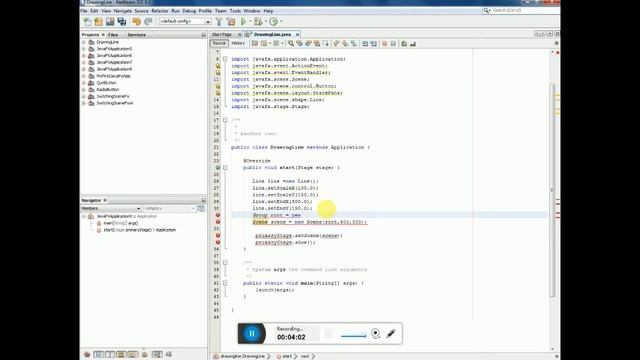Screen dimensions: 640x360
Task: Click the editor Find Selection magnifier icon
Action: point(291,43)
